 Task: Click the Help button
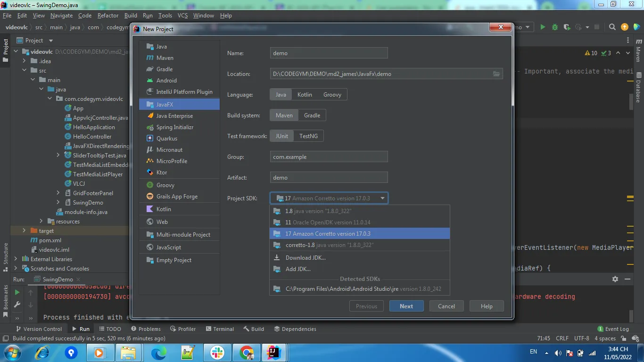click(x=487, y=306)
